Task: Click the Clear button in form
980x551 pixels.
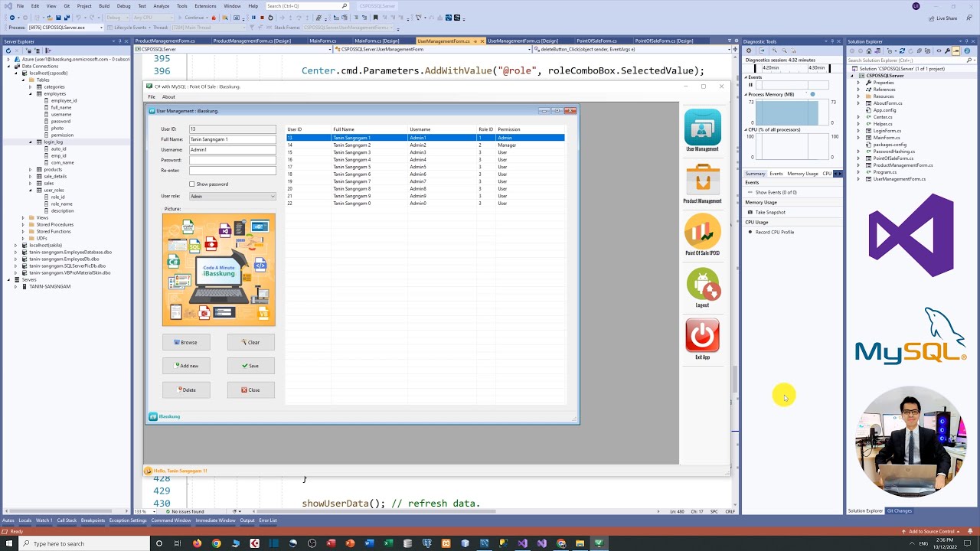Action: pos(250,342)
